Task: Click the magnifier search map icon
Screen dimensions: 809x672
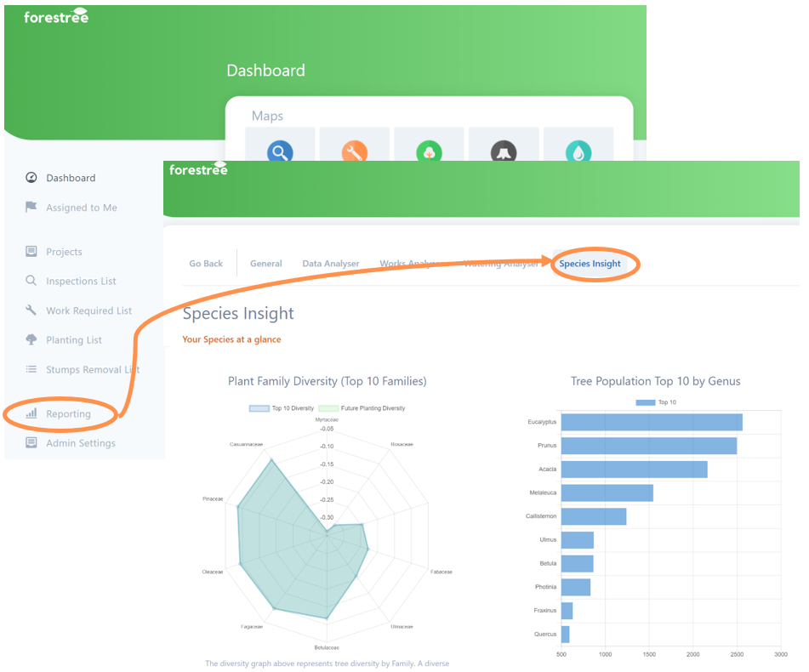Action: click(280, 151)
